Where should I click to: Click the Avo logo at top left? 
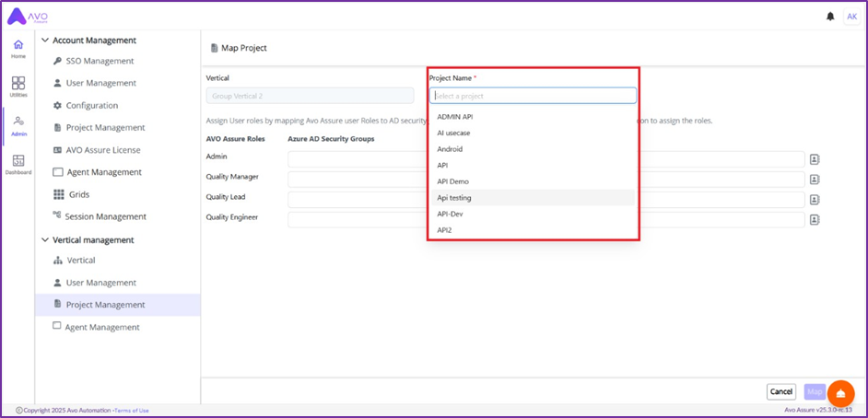click(x=29, y=17)
